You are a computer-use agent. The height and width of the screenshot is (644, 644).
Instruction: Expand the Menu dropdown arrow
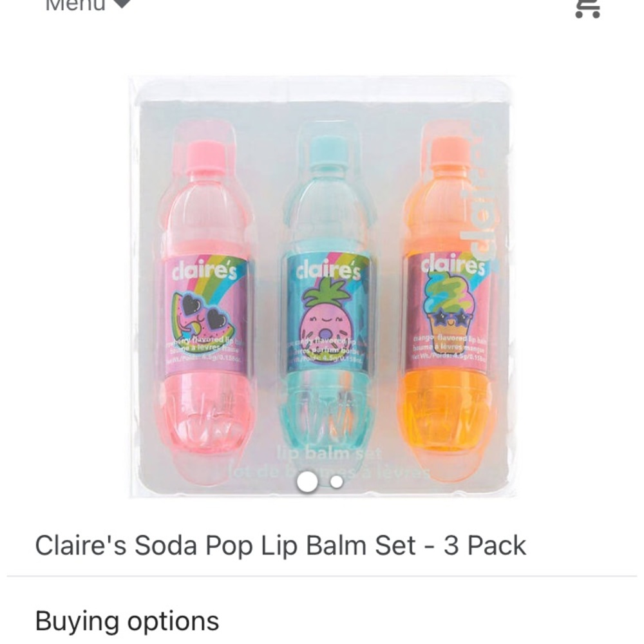122,4
